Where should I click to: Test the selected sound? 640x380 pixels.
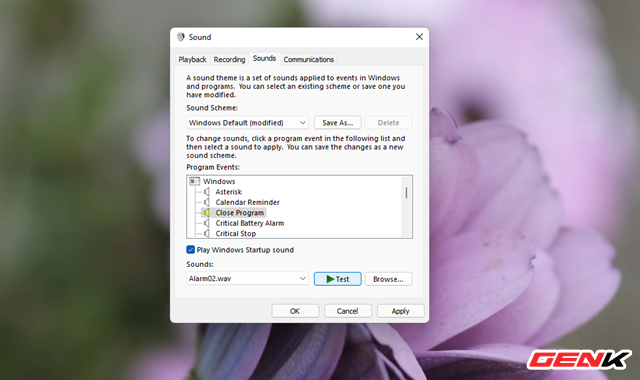(338, 279)
